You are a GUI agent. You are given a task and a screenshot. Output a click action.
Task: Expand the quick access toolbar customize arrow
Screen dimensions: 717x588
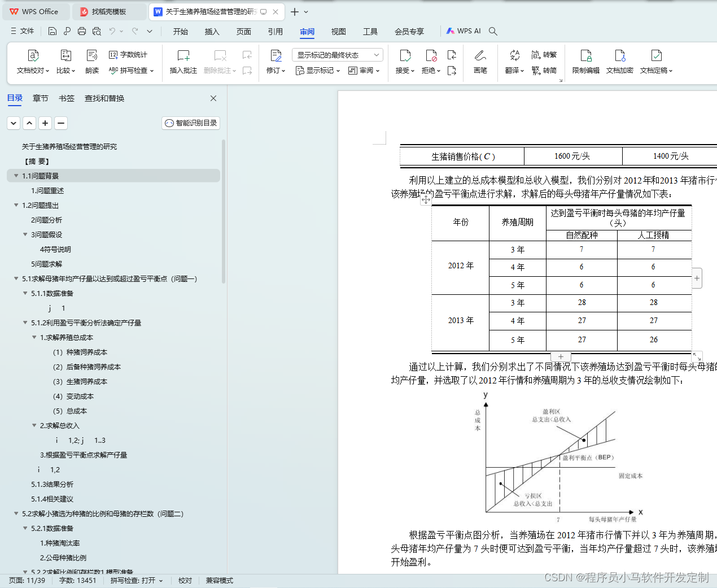(150, 31)
